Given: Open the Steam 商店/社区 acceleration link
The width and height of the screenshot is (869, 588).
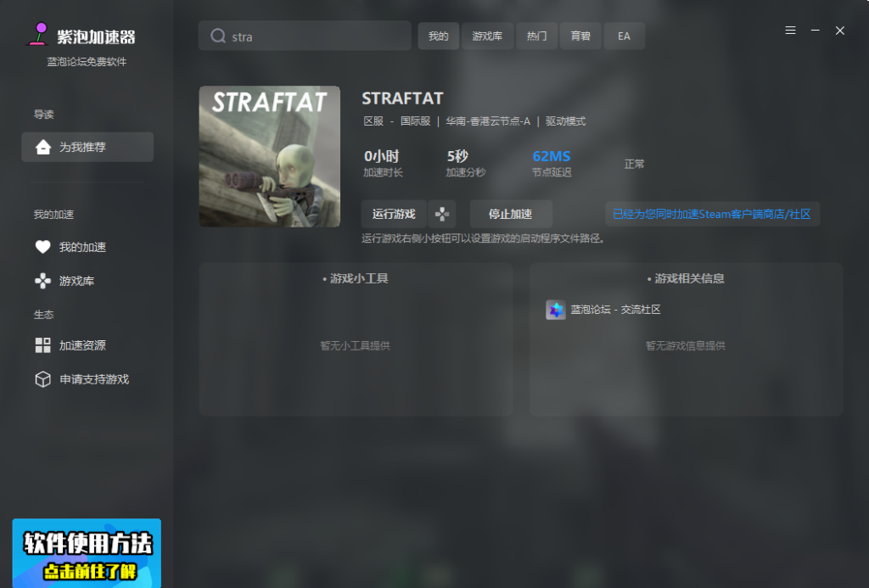Looking at the screenshot, I should click(x=712, y=214).
